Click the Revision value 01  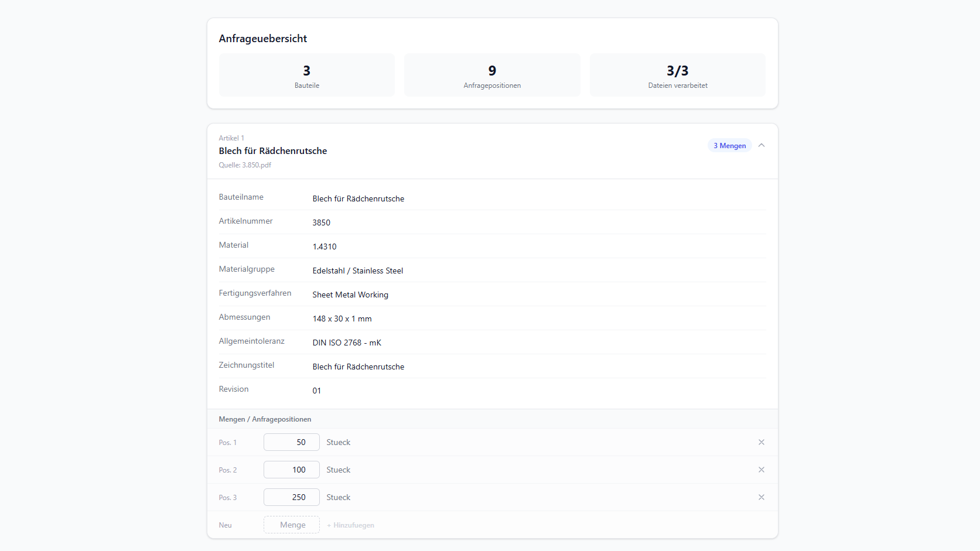pyautogui.click(x=316, y=391)
